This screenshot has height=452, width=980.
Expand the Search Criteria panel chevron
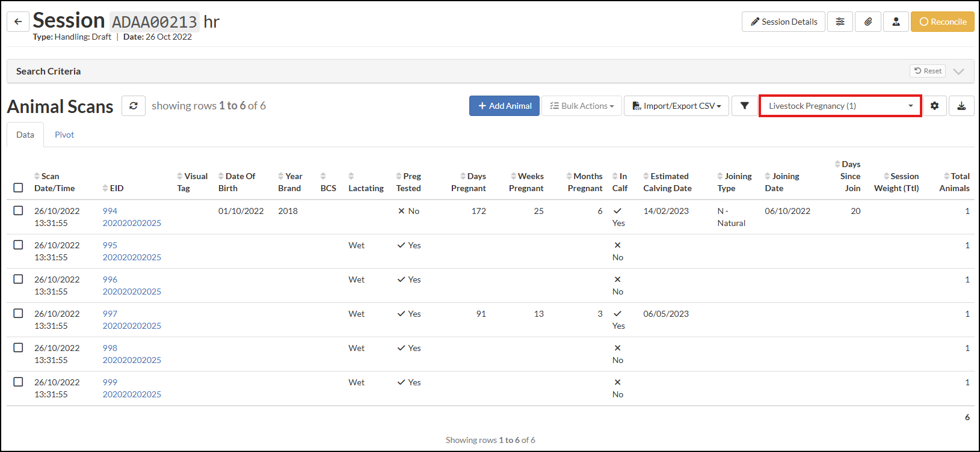point(959,71)
